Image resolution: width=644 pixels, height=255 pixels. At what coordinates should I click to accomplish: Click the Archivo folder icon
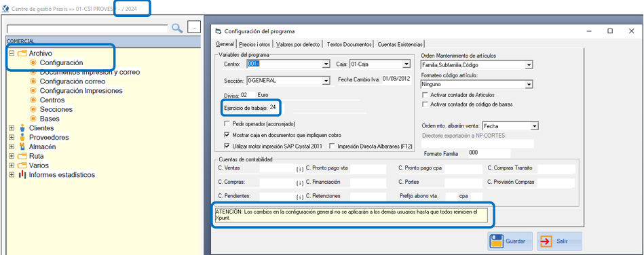pyautogui.click(x=22, y=54)
